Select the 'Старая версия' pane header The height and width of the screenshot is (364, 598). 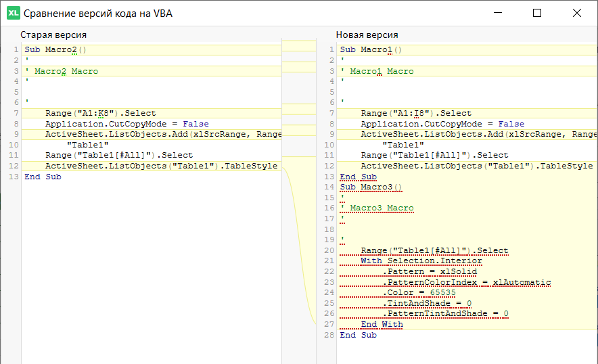click(x=53, y=35)
